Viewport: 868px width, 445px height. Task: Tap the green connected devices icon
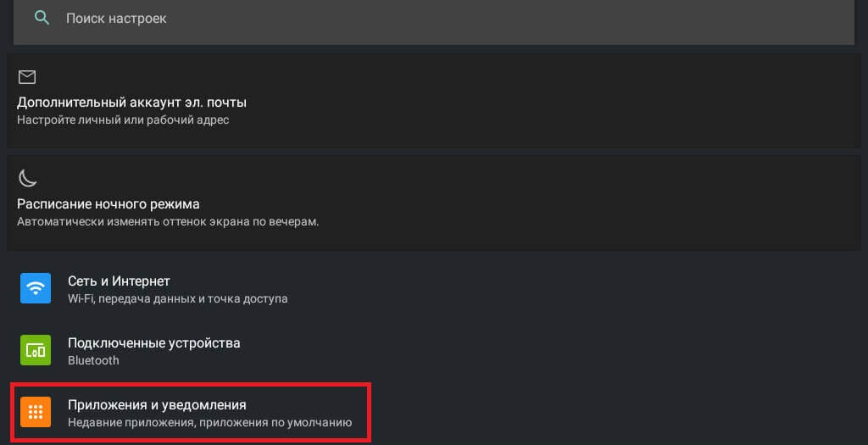36,350
